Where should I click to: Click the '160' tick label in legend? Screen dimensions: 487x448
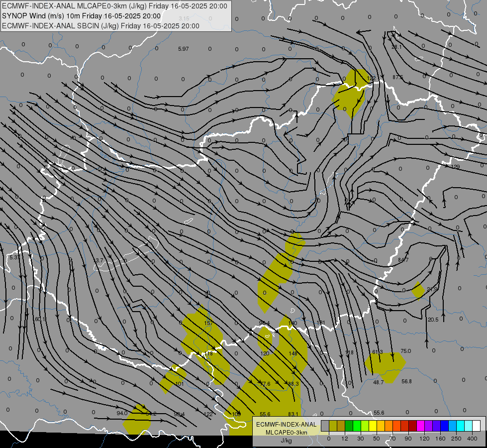440,439
